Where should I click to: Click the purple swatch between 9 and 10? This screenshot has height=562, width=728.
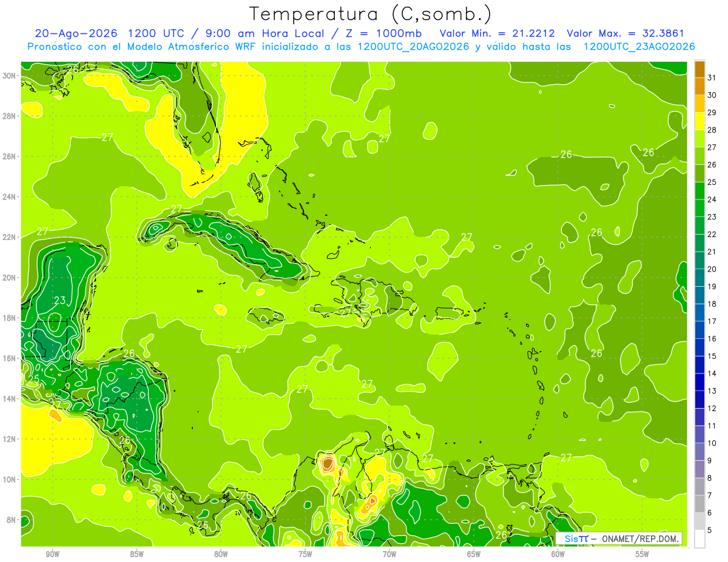(699, 452)
